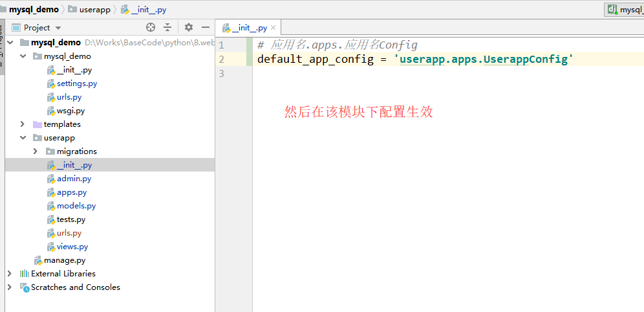
Task: Click the default_app_config variable name
Action: (316, 59)
